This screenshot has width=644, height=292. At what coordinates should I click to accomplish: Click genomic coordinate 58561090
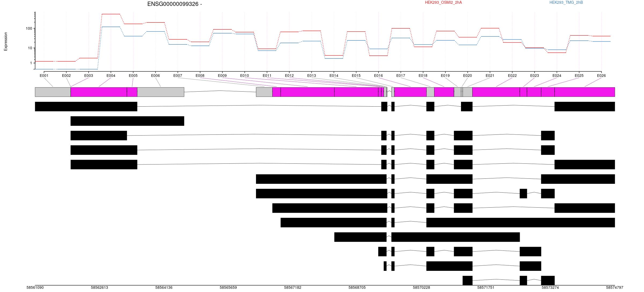coord(35,287)
